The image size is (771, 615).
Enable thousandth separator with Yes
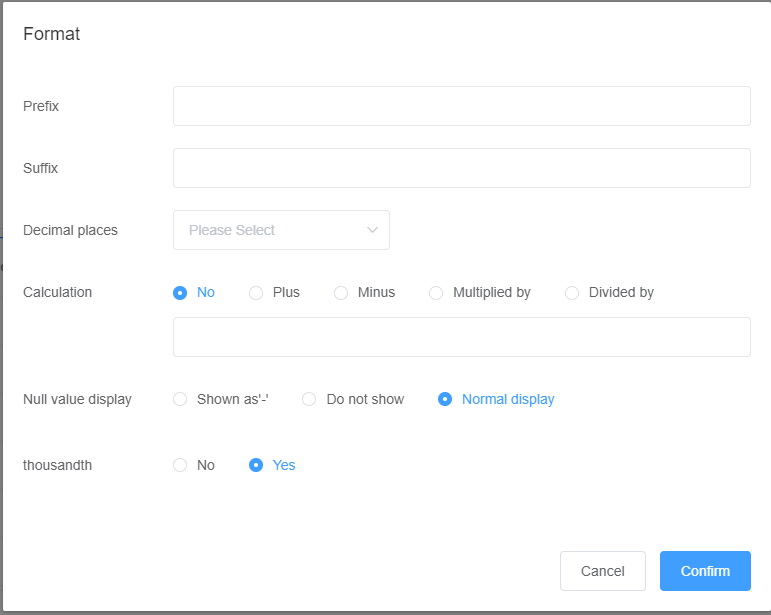(x=256, y=465)
